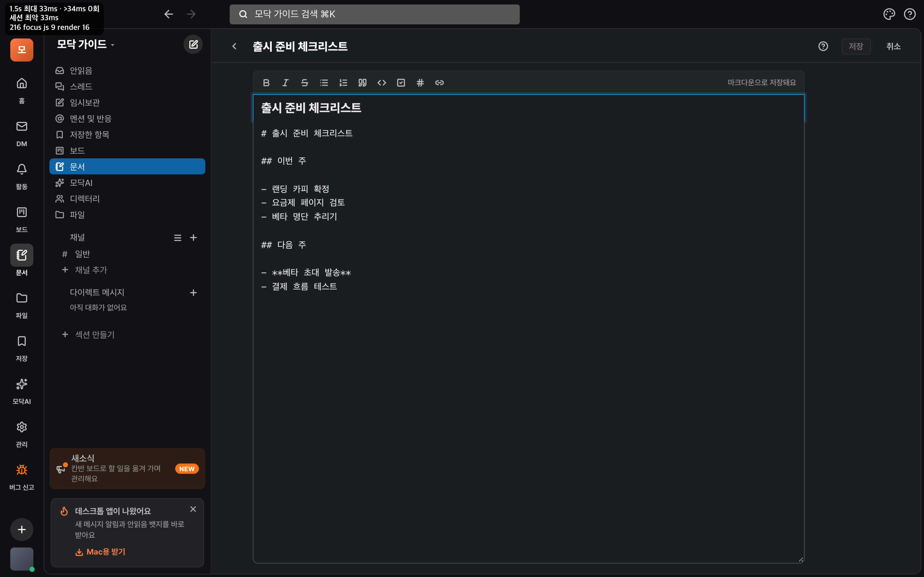Viewport: 924px width, 577px height.
Task: Toggle bold formatting in the editor toolbar
Action: (x=266, y=82)
